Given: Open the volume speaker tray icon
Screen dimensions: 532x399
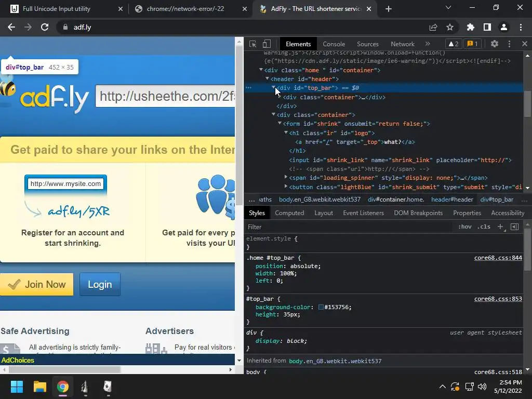Looking at the screenshot, I should click(x=482, y=387).
